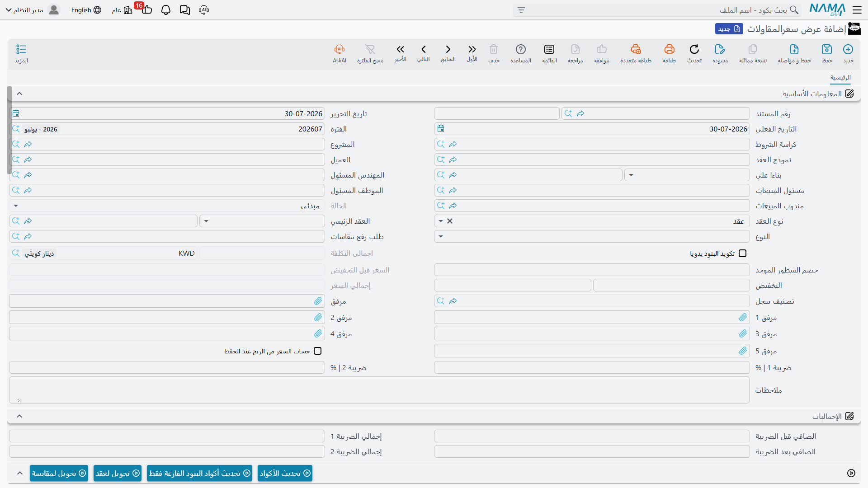Click مسح الفلترة (Clear filter) icon
The width and height of the screenshot is (868, 488).
[370, 49]
